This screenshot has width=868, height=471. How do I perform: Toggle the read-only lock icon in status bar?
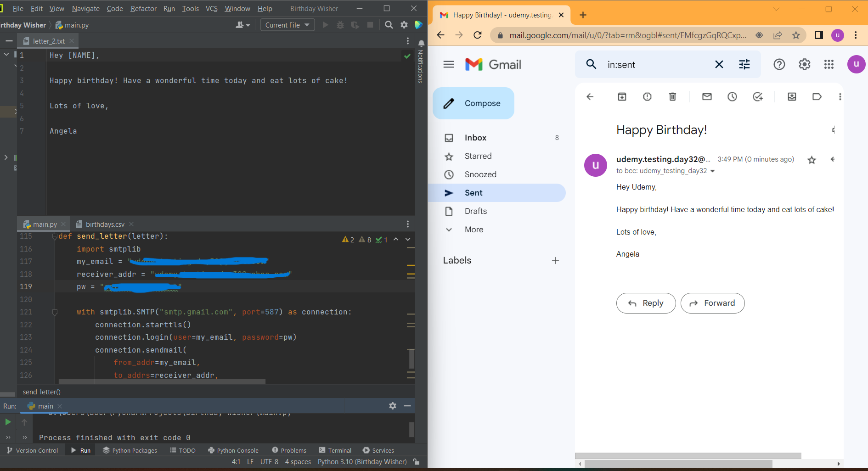pos(417,462)
